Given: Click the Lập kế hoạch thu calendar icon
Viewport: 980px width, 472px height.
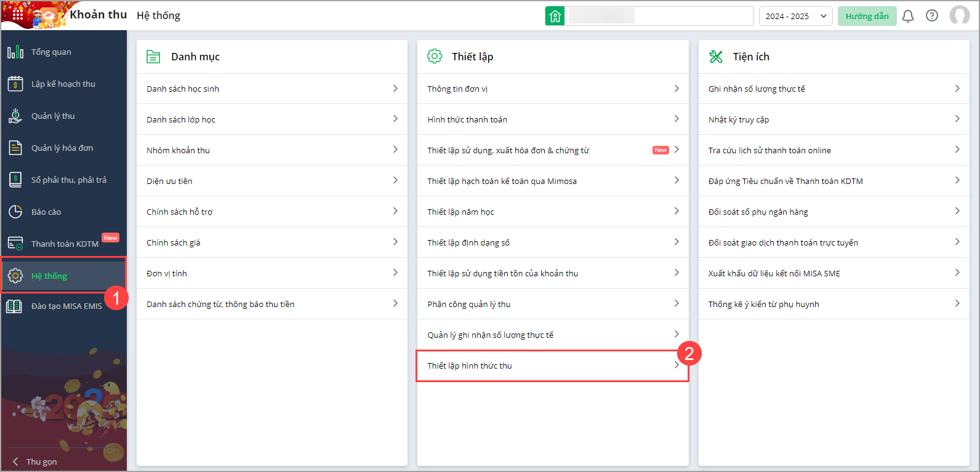Looking at the screenshot, I should click(15, 84).
